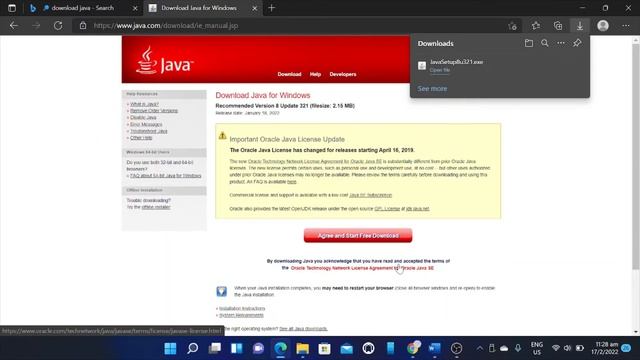Image resolution: width=640 pixels, height=360 pixels.
Task: Pin the Downloads panel
Action: [577, 43]
